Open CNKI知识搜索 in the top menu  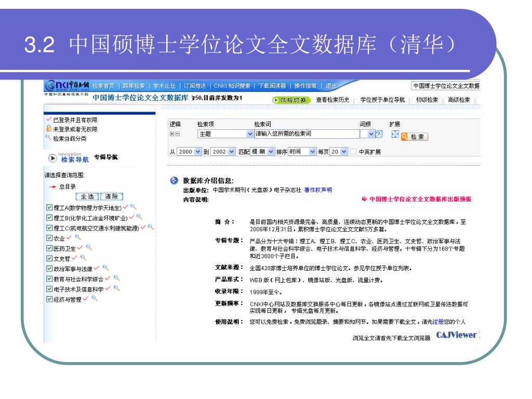(x=232, y=86)
